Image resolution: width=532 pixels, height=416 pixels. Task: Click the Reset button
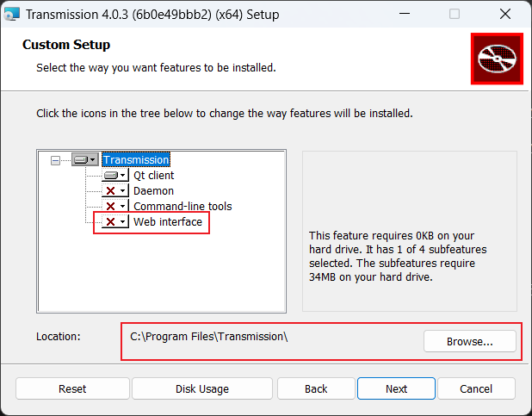point(72,388)
